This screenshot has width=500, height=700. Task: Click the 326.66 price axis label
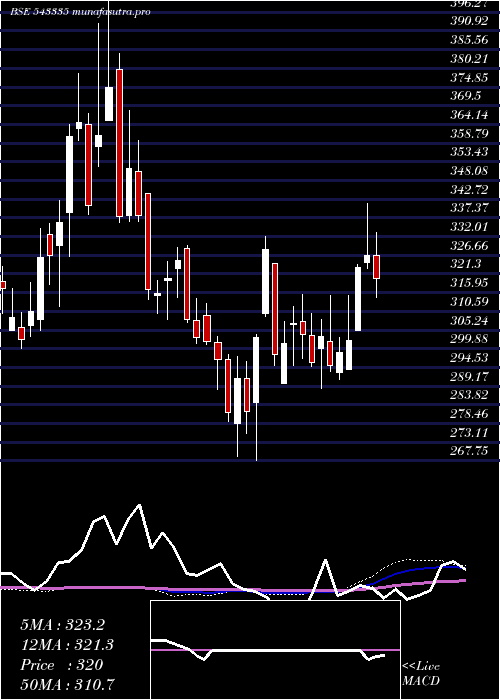(x=469, y=246)
